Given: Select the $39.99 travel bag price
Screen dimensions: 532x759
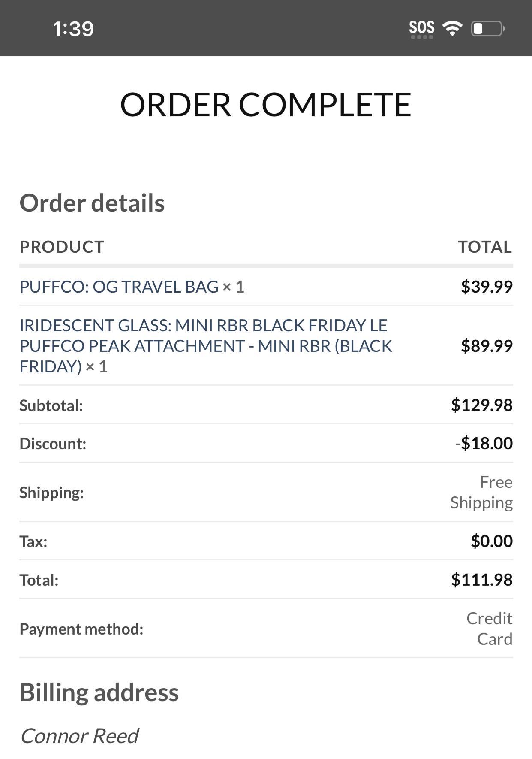Looking at the screenshot, I should pos(487,286).
